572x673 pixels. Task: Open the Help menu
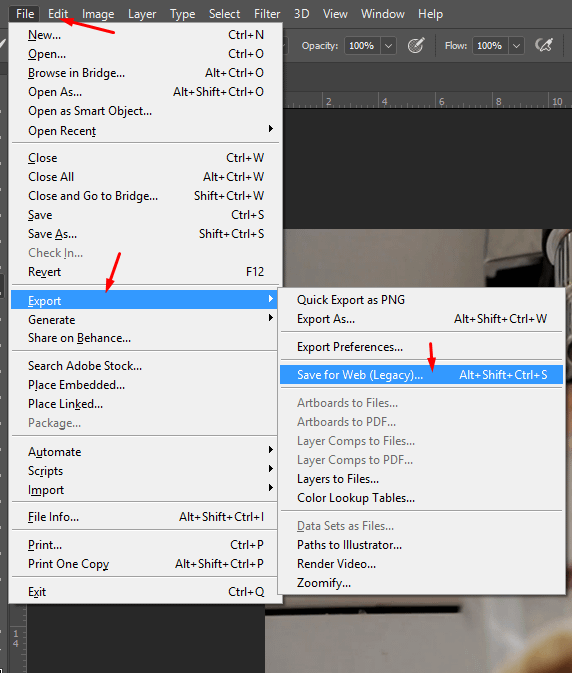pos(430,14)
